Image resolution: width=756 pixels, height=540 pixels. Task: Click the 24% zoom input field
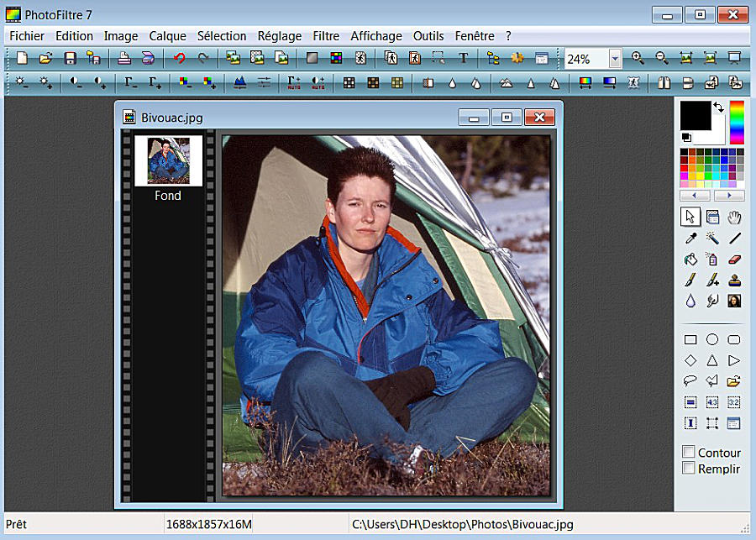(x=587, y=59)
